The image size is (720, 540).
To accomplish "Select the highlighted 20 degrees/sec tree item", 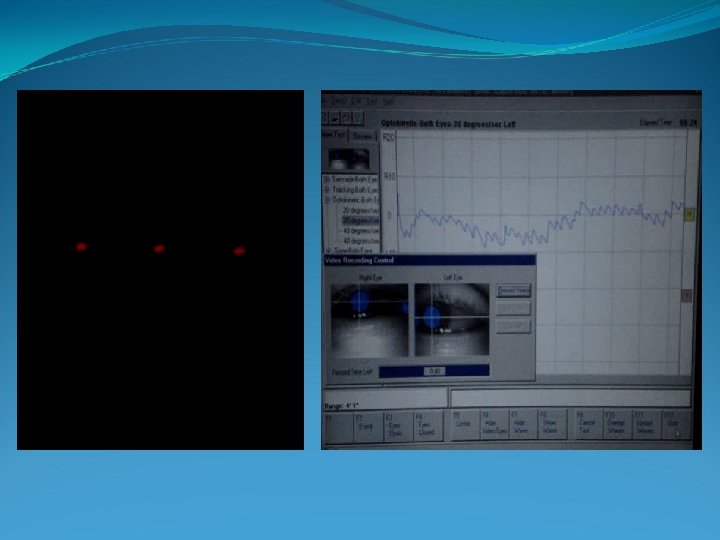I will click(x=360, y=220).
